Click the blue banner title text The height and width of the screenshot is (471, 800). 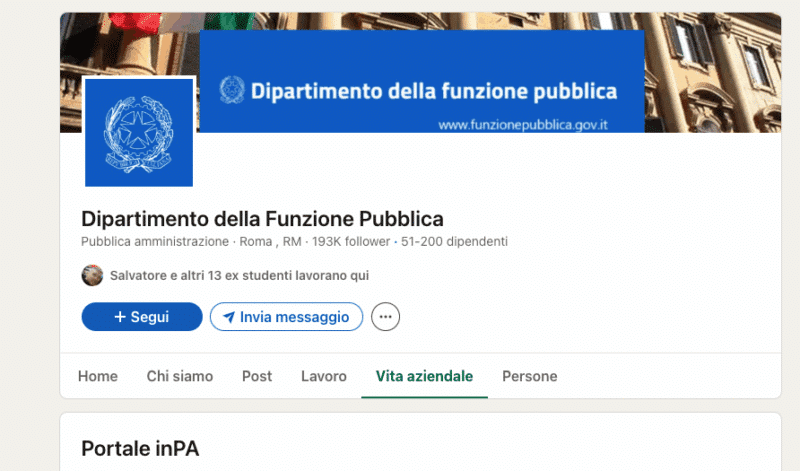pyautogui.click(x=434, y=91)
